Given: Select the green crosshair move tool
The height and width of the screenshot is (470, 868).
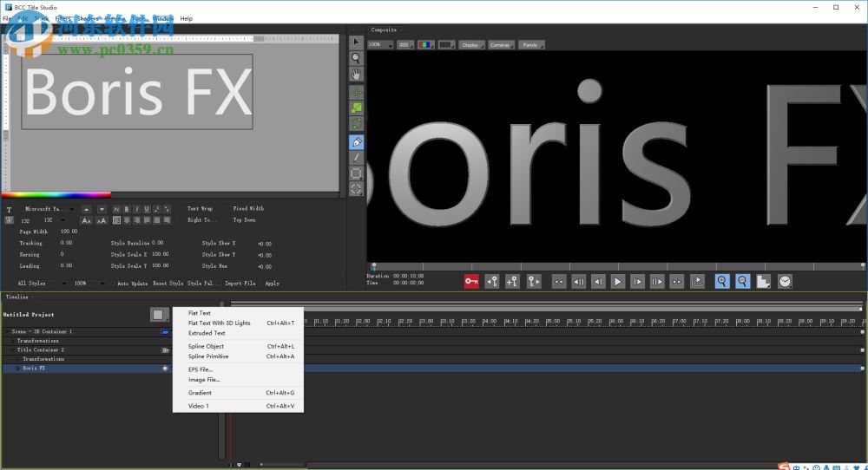Looking at the screenshot, I should click(x=357, y=92).
